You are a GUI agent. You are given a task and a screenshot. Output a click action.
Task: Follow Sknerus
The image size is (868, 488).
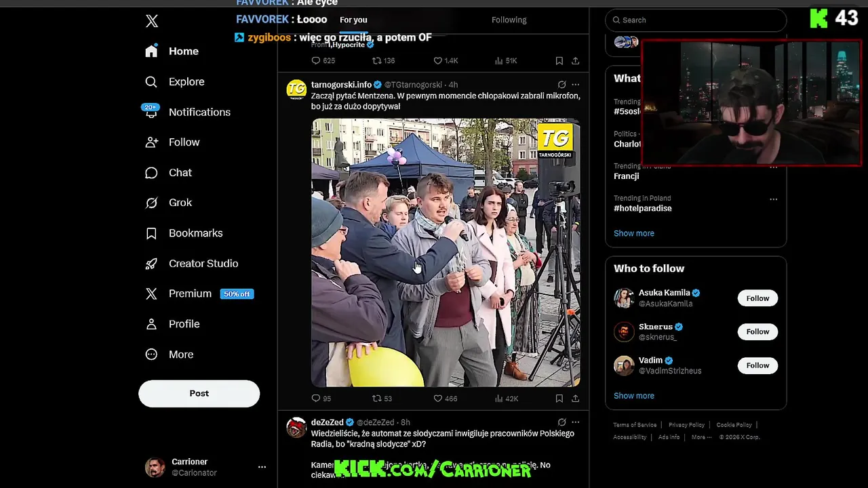(x=757, y=331)
